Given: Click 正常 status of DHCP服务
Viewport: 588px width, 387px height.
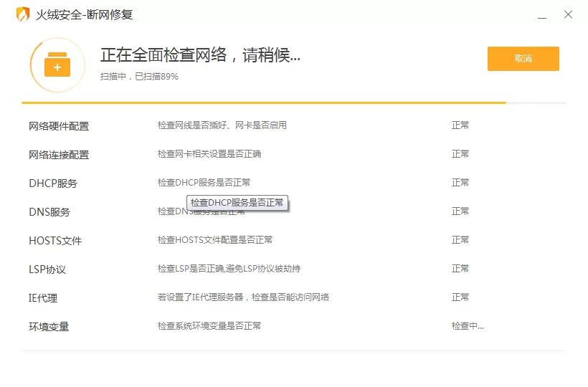Looking at the screenshot, I should click(460, 183).
